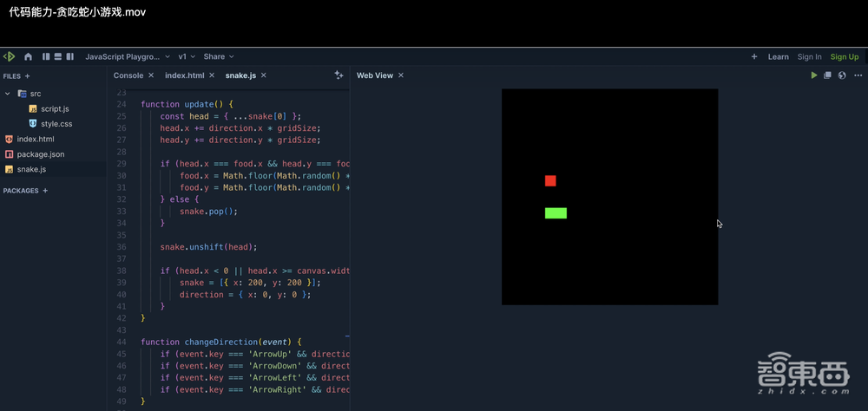Click the copy/open-in-window icon in Web View

(x=827, y=75)
